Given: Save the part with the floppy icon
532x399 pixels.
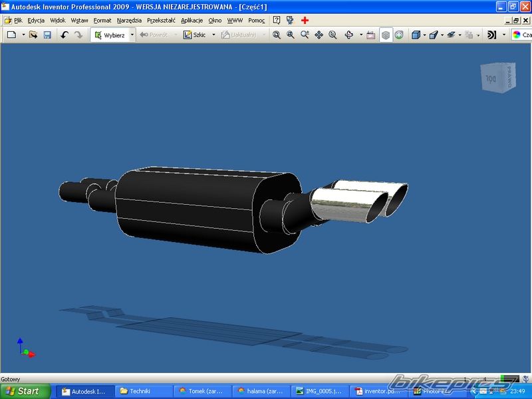Looking at the screenshot, I should 47,35.
